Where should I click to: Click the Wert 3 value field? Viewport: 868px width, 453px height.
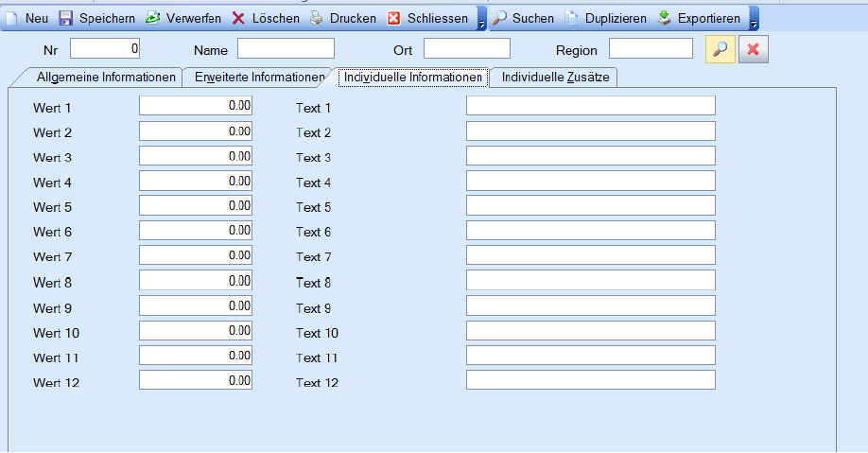click(196, 156)
